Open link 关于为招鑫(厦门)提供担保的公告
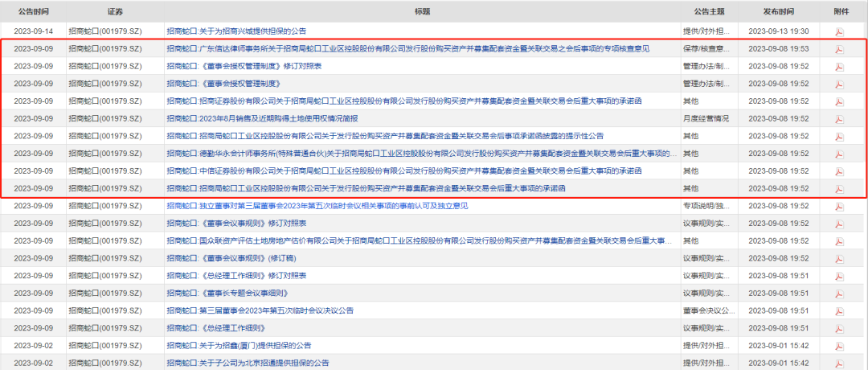Screen dimensions: 868x370 click(239, 346)
